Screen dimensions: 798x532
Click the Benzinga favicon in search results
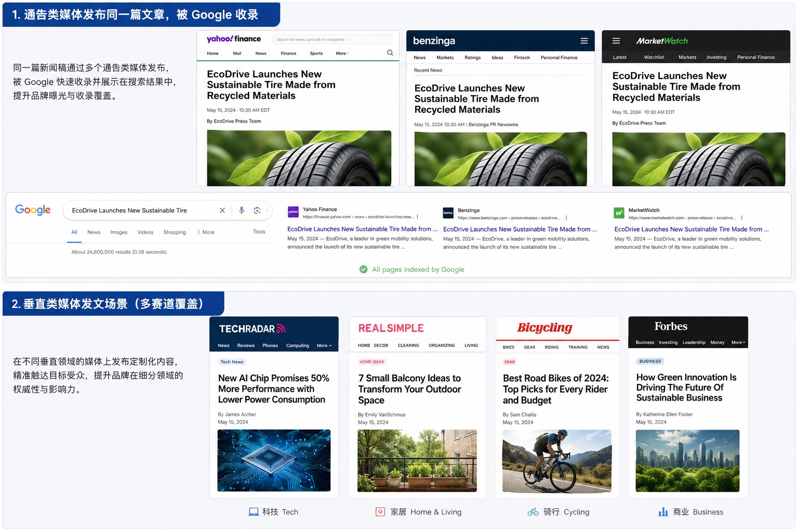tap(448, 213)
